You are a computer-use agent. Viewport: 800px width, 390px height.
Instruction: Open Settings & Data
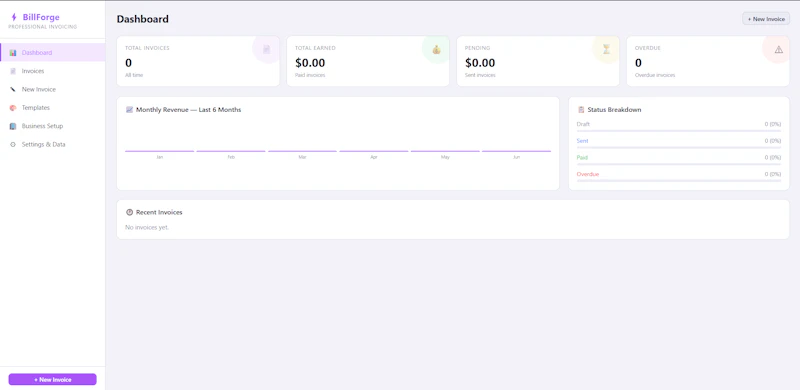pyautogui.click(x=53, y=144)
